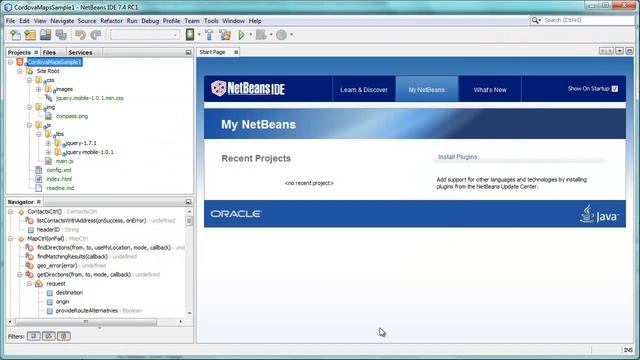Run the project with green play icon
This screenshot has width=640, height=360.
241,35
